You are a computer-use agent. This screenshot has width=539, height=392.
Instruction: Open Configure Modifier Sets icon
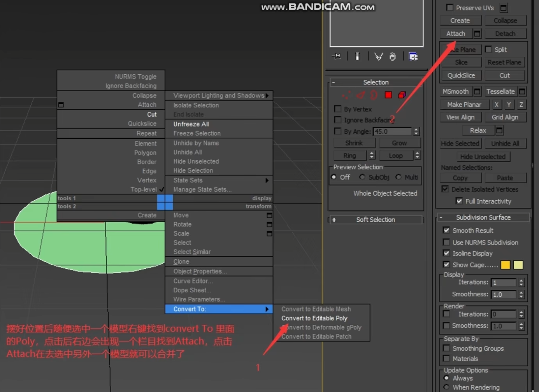[x=413, y=56]
